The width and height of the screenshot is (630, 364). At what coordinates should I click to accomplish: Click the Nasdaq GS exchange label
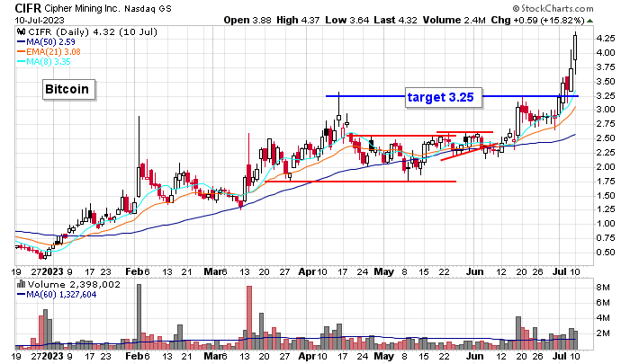point(148,8)
